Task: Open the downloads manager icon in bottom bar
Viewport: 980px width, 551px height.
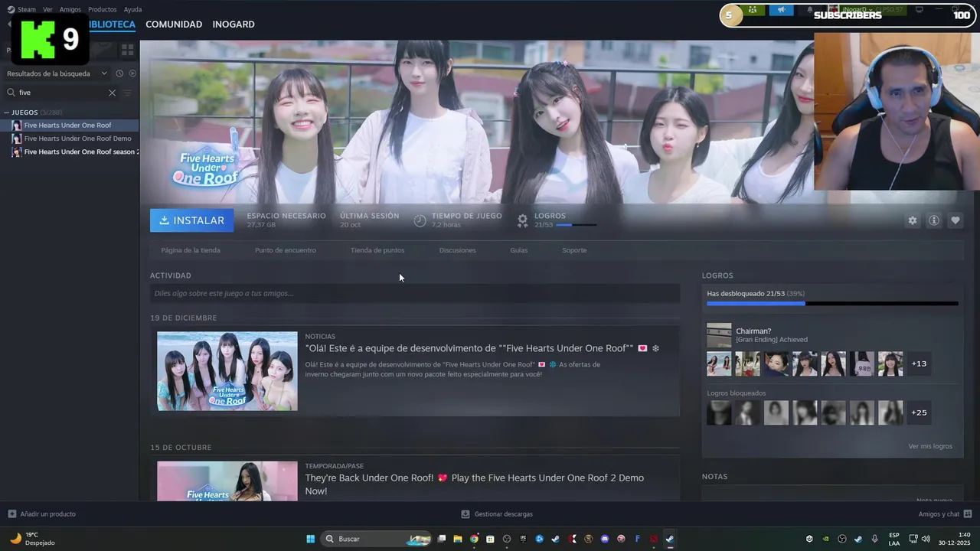Action: [x=465, y=514]
